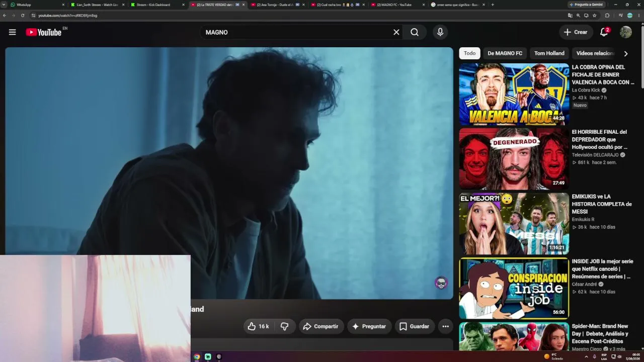Screen dimensions: 644x362
Task: Open the Emikukis Messi video thumbnail
Action: click(x=514, y=224)
